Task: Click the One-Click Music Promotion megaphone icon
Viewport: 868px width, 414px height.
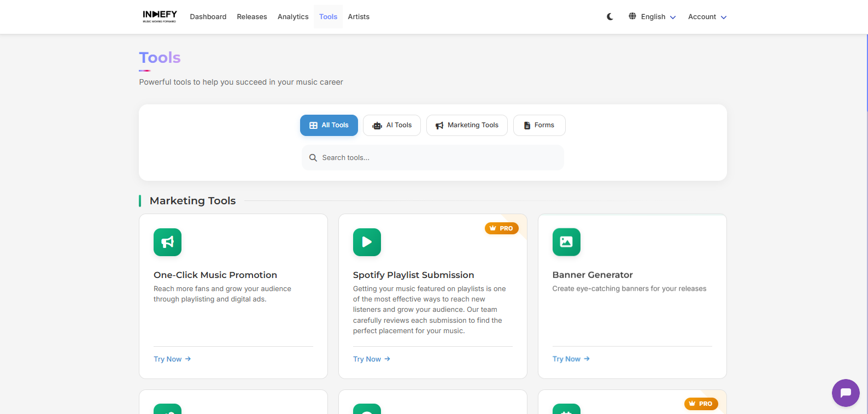Action: tap(167, 242)
